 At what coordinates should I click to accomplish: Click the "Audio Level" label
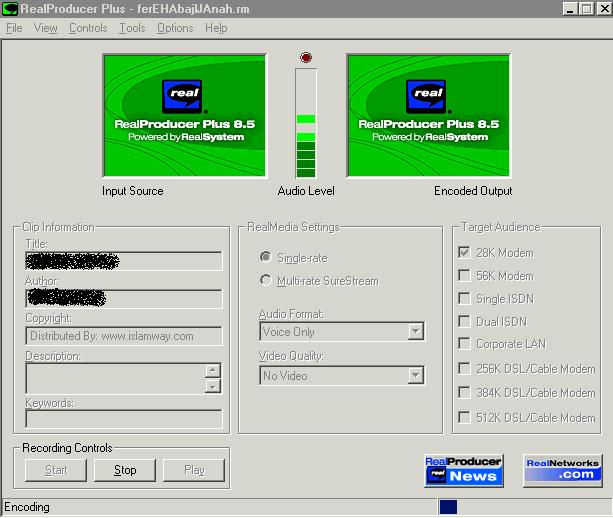pyautogui.click(x=306, y=191)
